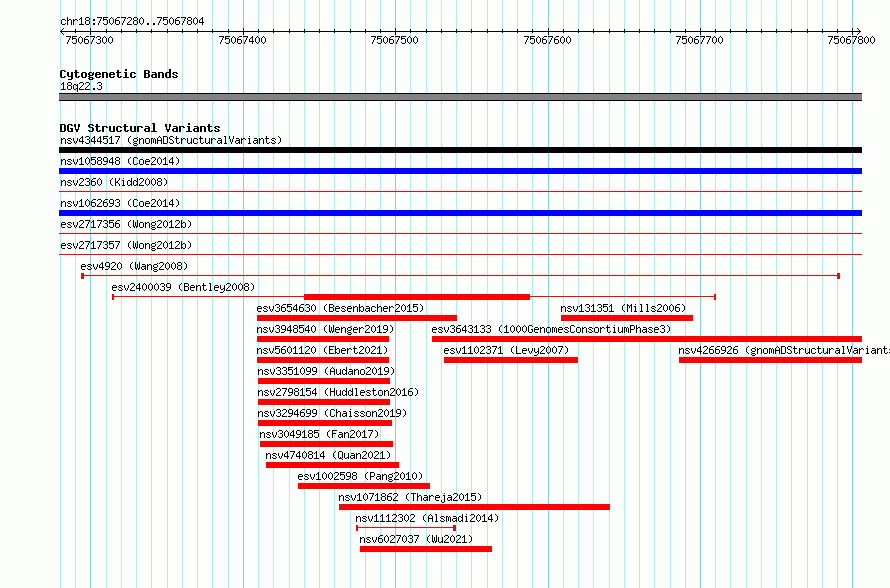Select esv2717356 (Wong2012b) label
This screenshot has width=890, height=588.
(126, 224)
